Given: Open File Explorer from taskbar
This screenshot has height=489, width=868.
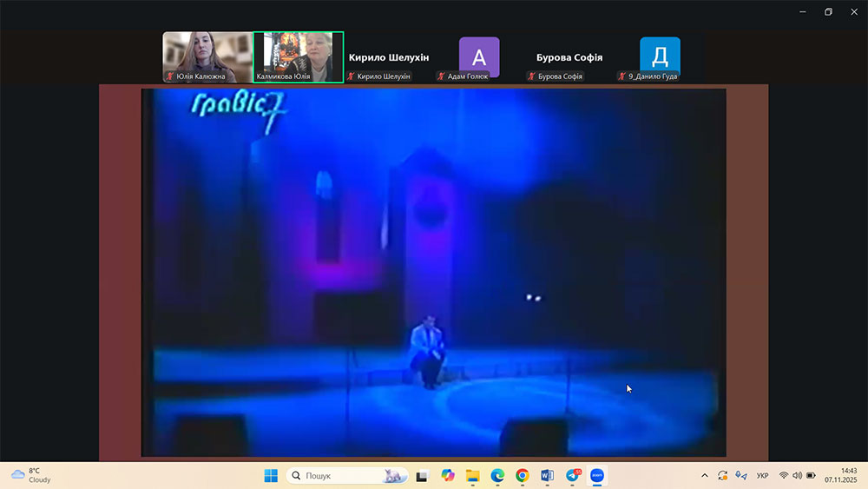Looking at the screenshot, I should point(472,476).
